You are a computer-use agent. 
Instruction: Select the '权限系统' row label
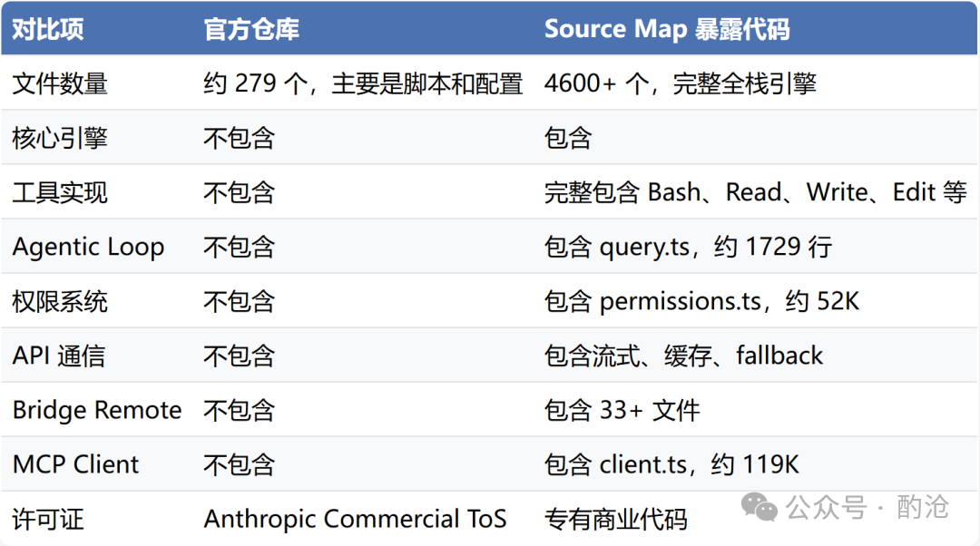tap(60, 302)
